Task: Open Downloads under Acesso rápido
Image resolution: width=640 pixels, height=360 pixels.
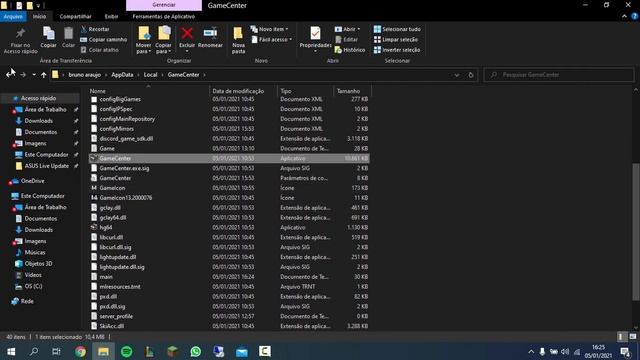Action: pyautogui.click(x=38, y=121)
